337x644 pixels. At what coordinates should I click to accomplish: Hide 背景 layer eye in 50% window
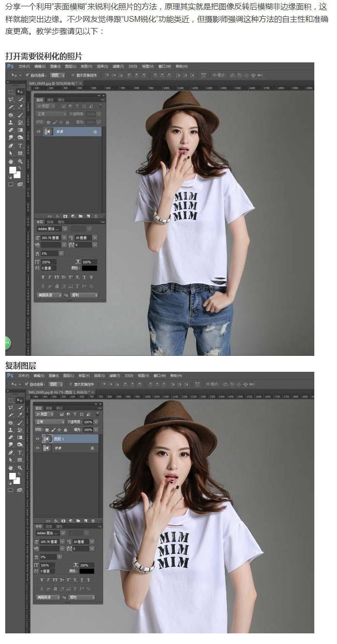(x=39, y=132)
